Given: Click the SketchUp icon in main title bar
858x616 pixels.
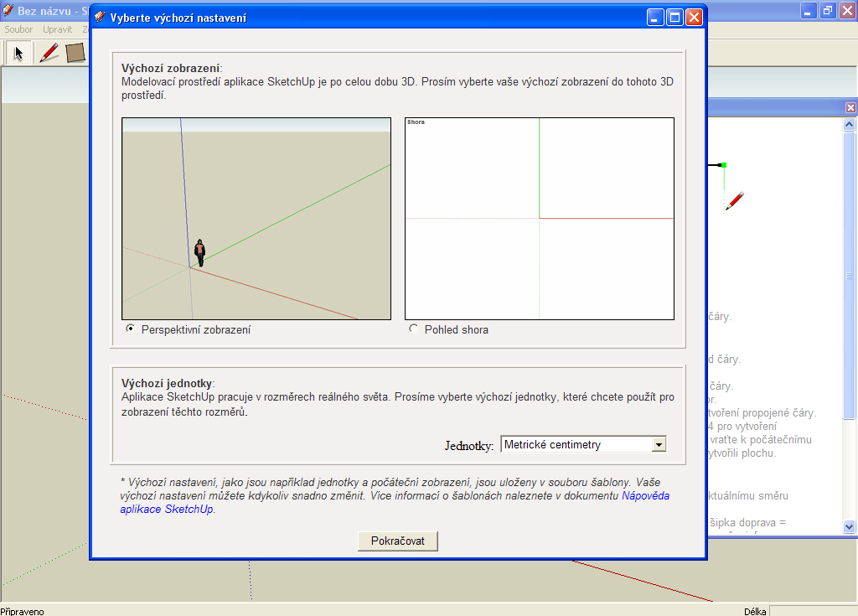Looking at the screenshot, I should point(8,10).
